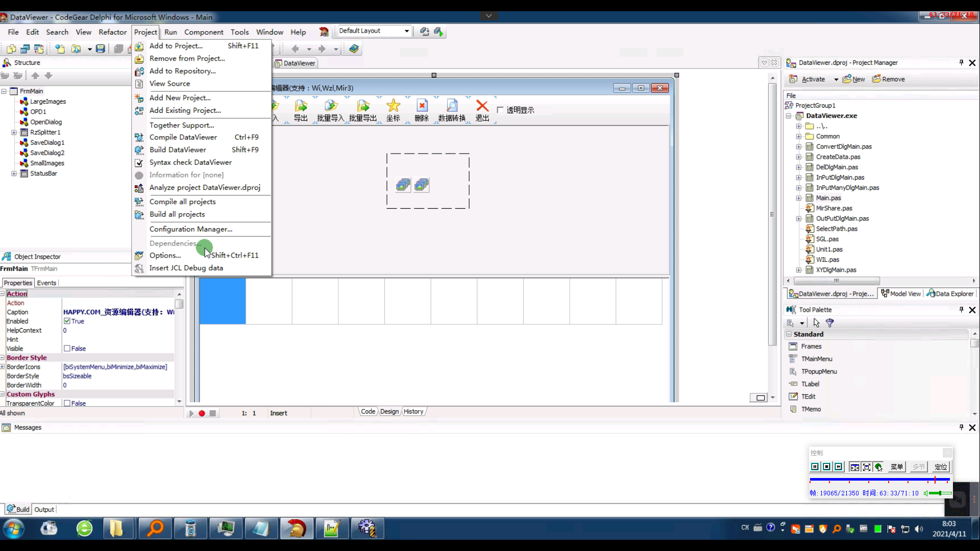Click the New button in Project Manager
Screen dimensions: 980x551
854,80
